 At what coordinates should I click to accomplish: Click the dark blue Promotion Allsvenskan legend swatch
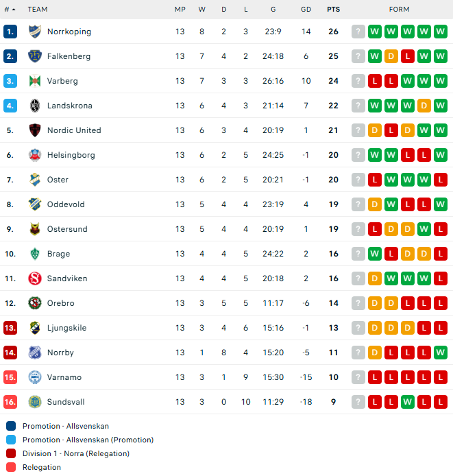tap(11, 426)
